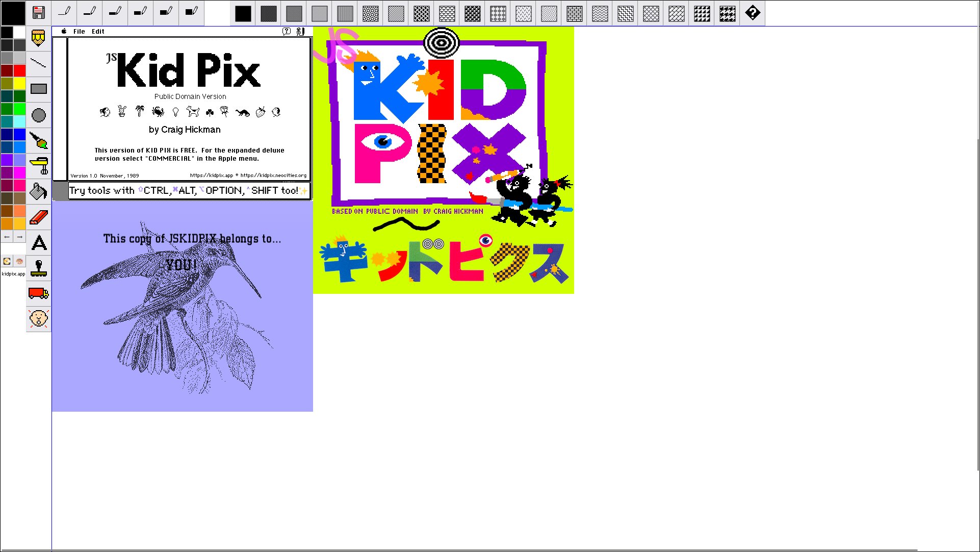
Task: Open the kidpix.app link
Action: [x=13, y=274]
